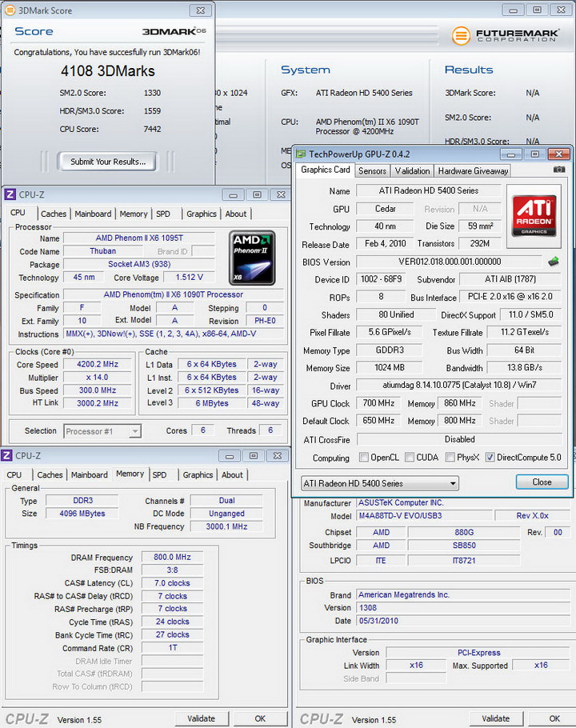Click the ATI Radeon logo in GPU-Z

(x=534, y=216)
